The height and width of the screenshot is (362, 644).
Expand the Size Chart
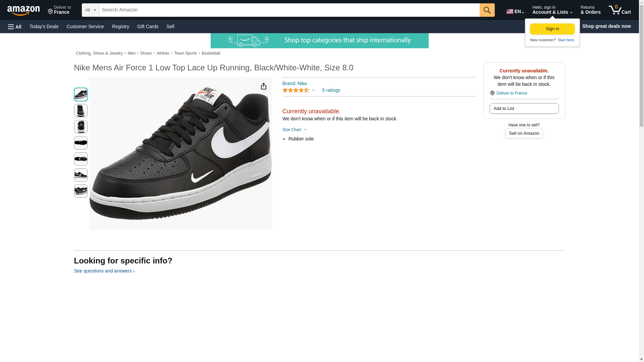point(294,130)
